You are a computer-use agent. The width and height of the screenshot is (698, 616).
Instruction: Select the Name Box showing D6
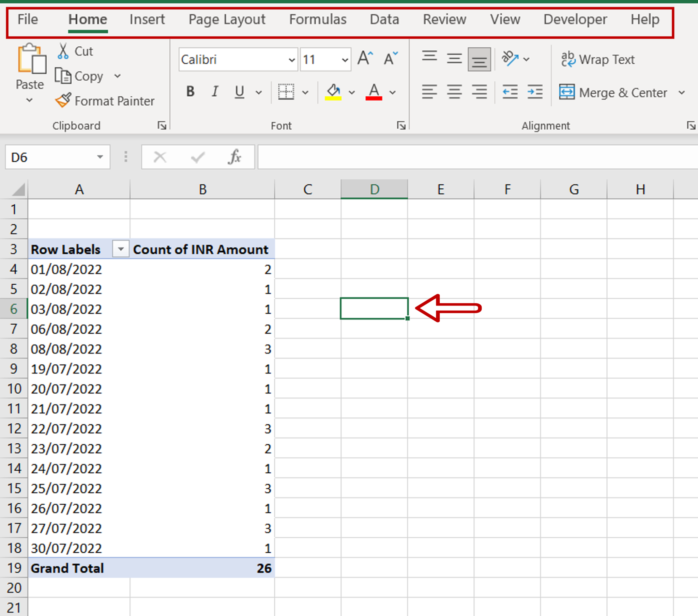tap(51, 157)
